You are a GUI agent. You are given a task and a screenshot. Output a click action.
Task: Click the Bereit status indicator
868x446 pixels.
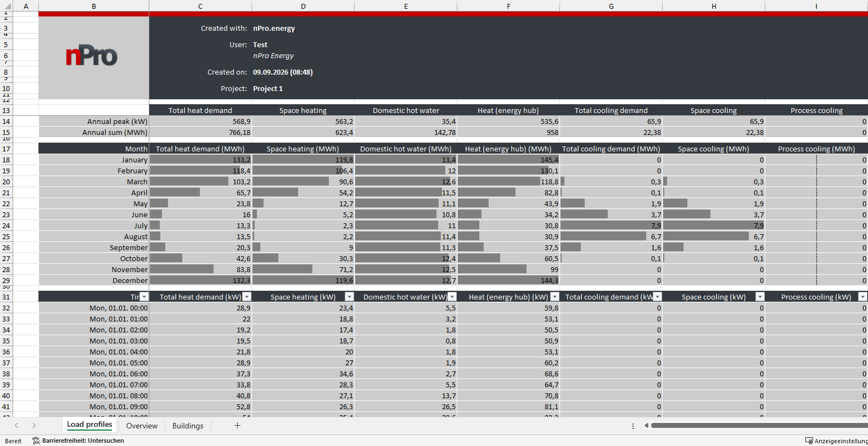click(13, 441)
